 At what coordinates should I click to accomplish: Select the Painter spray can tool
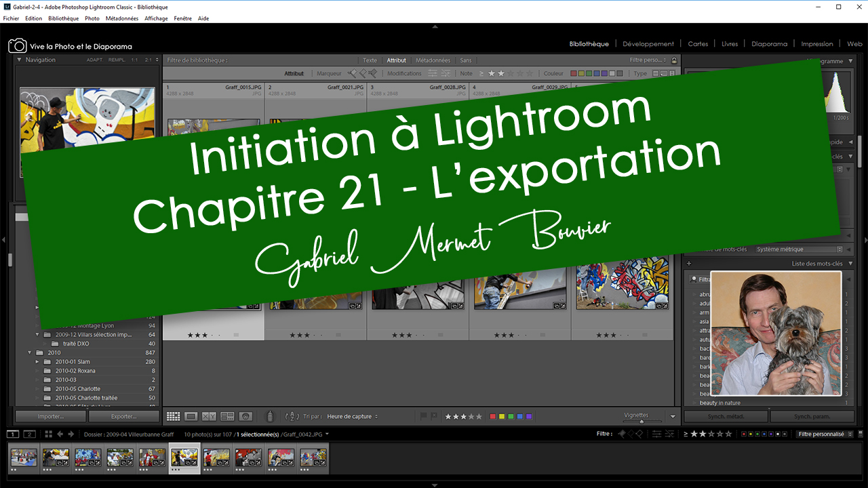point(269,416)
